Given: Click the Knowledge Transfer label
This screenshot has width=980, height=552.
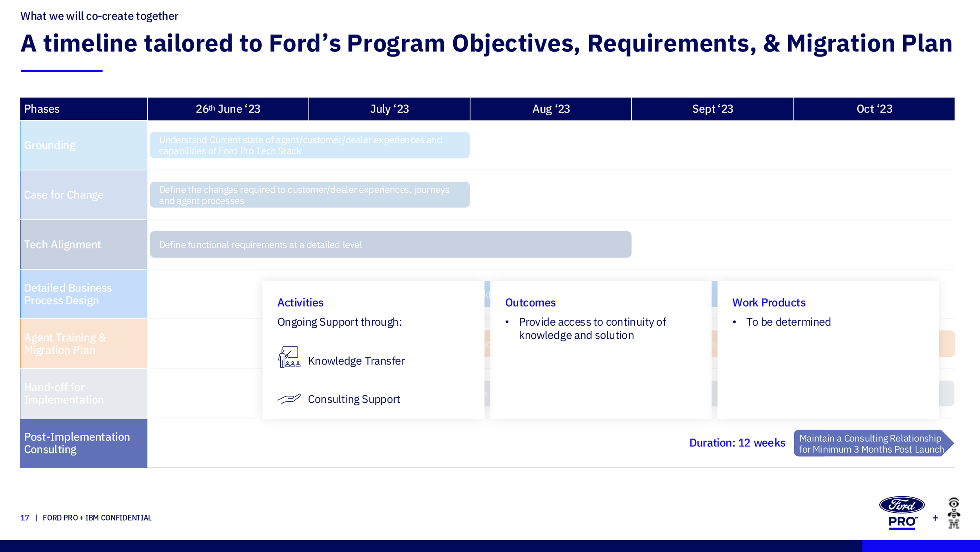Looking at the screenshot, I should click(356, 361).
